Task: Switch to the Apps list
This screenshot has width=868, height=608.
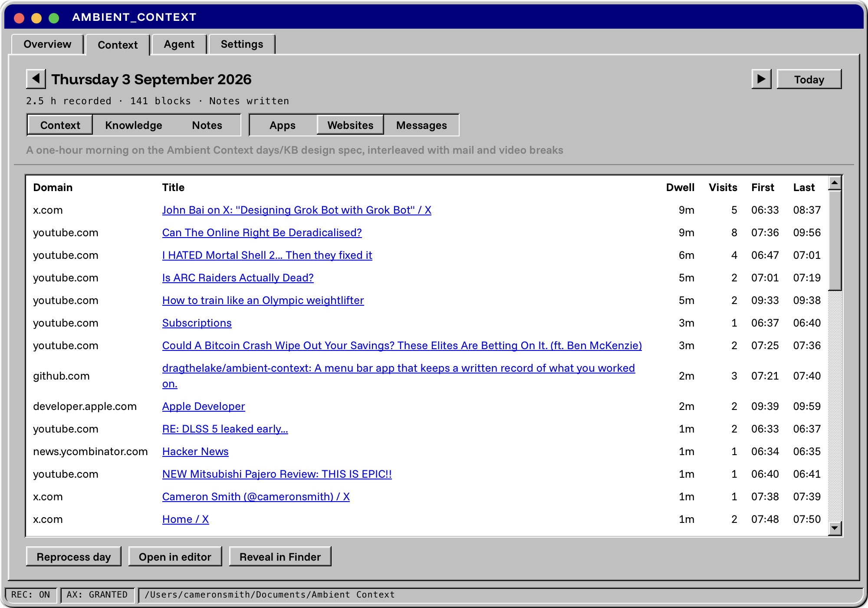Action: click(x=283, y=125)
